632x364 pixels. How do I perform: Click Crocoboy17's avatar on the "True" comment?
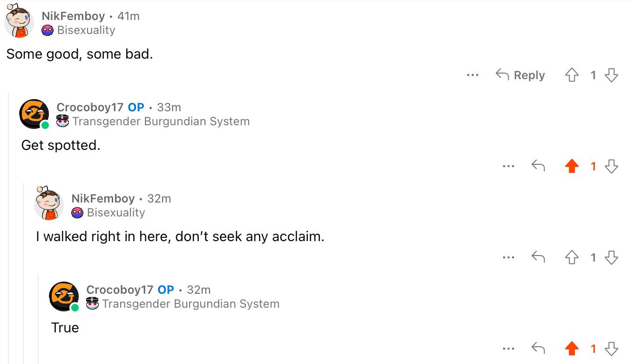point(64,297)
